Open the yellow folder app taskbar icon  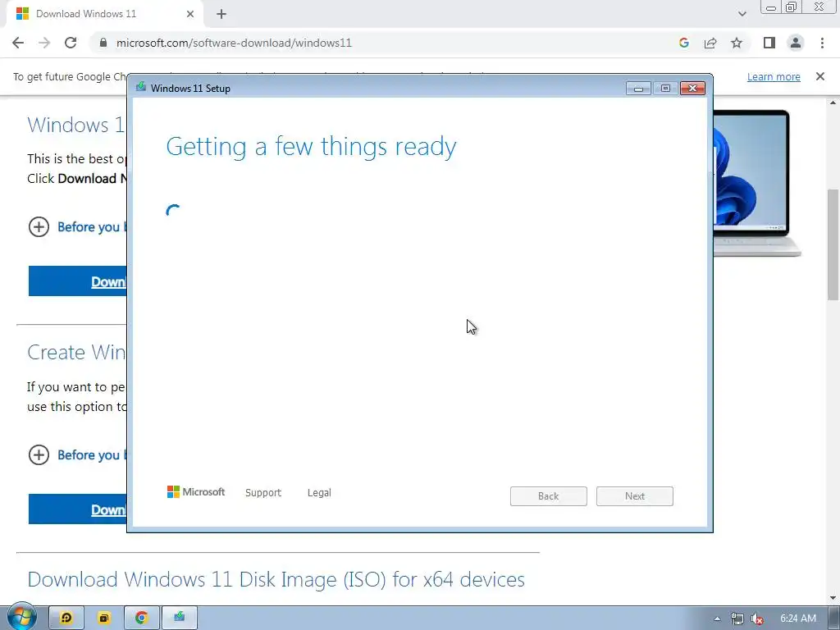click(x=104, y=619)
